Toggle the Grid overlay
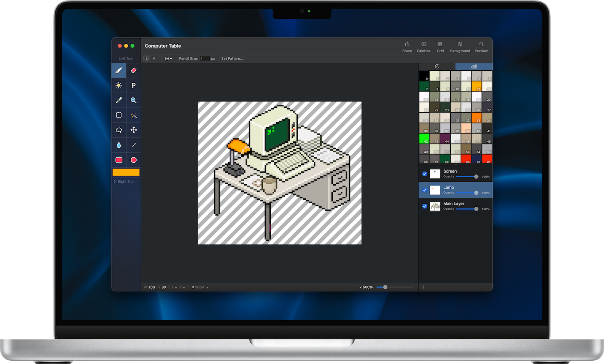 [440, 47]
